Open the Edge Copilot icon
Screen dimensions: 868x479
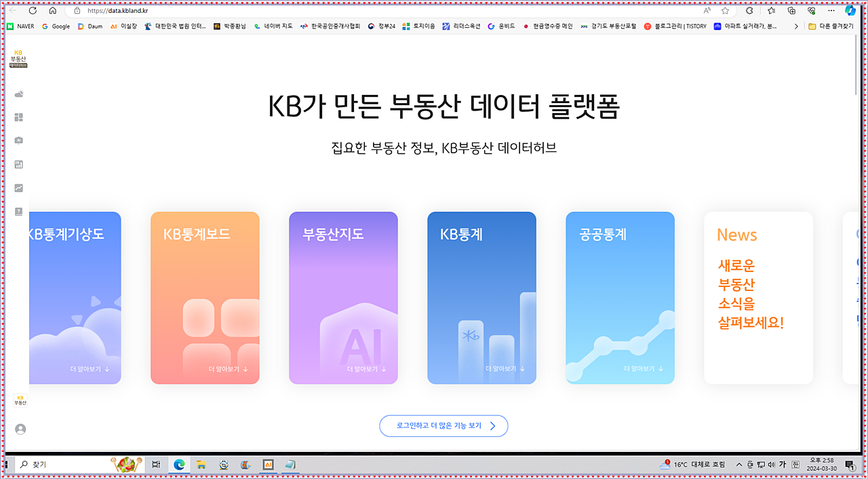click(x=850, y=11)
